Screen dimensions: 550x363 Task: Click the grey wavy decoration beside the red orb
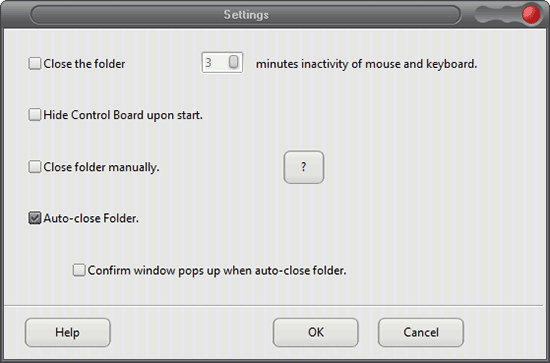[498, 15]
